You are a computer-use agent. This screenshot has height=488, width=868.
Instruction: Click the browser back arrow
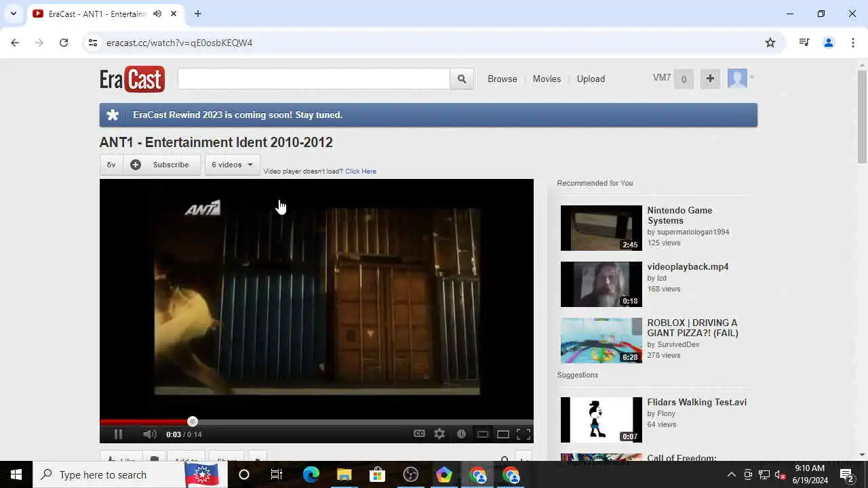pyautogui.click(x=15, y=43)
